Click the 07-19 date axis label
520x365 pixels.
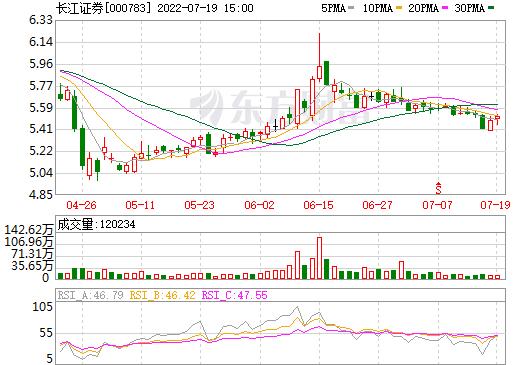pos(495,205)
